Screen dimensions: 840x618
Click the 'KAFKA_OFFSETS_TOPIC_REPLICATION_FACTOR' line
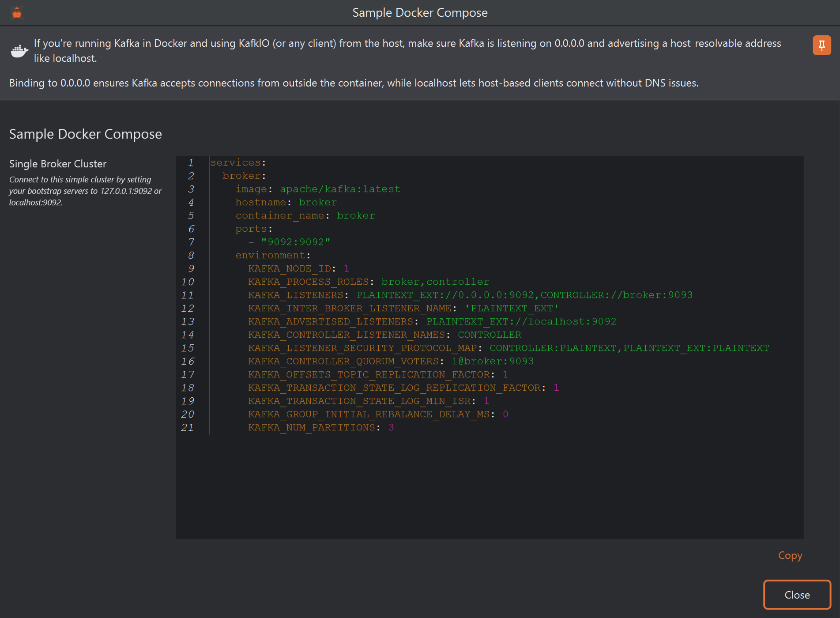point(378,374)
